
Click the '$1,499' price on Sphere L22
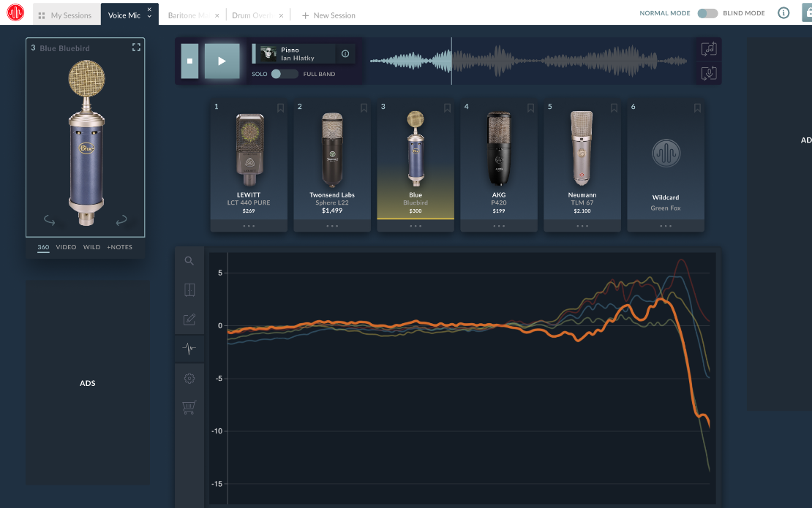(332, 211)
